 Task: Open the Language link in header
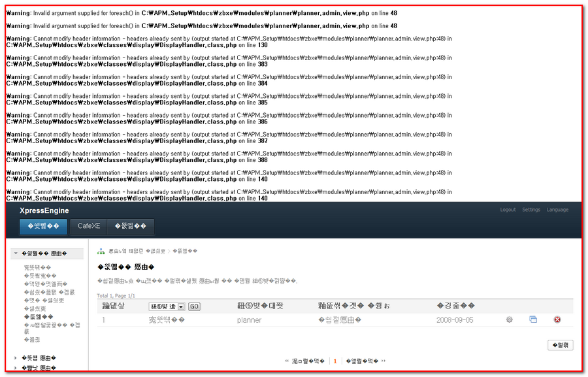coord(557,210)
